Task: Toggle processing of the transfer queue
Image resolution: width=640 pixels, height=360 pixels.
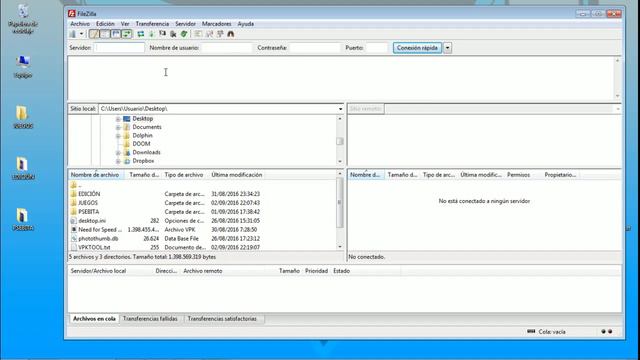Action: click(x=152, y=34)
